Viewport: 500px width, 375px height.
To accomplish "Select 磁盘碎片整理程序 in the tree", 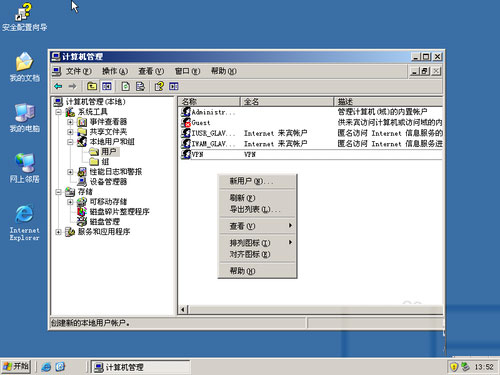I will (x=113, y=212).
